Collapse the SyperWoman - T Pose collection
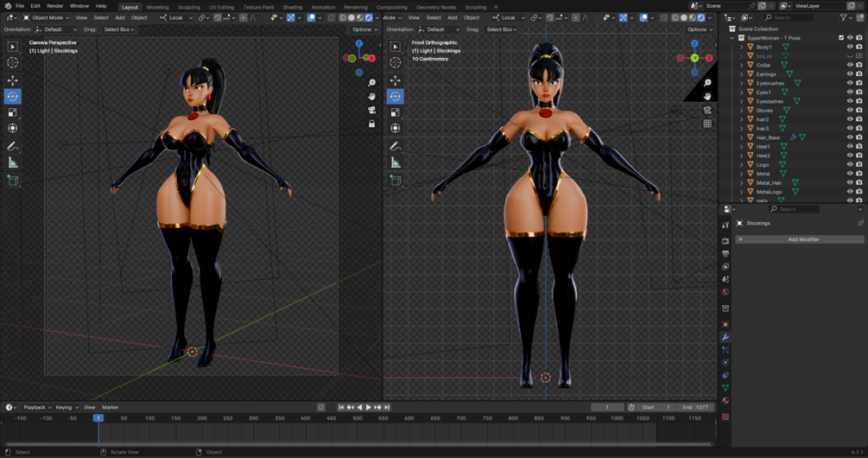868x458 pixels. 732,38
